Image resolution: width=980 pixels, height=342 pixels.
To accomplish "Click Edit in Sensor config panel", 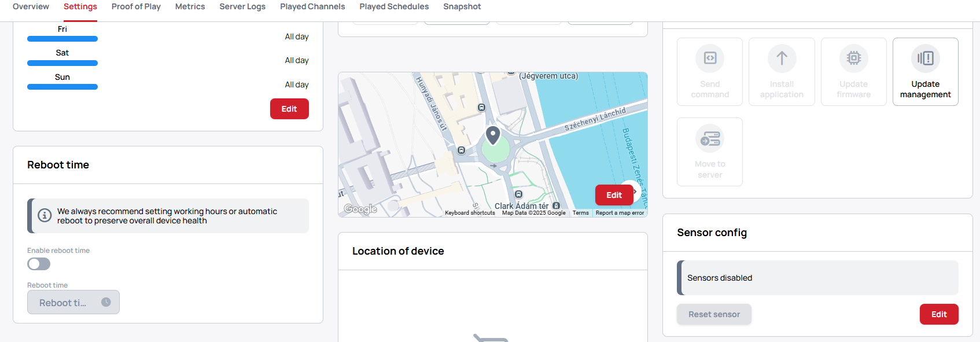I will (x=939, y=314).
